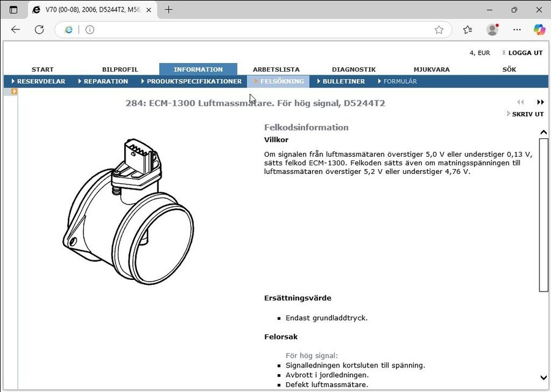This screenshot has width=551, height=392.
Task: Click the site info icon
Action: click(90, 29)
